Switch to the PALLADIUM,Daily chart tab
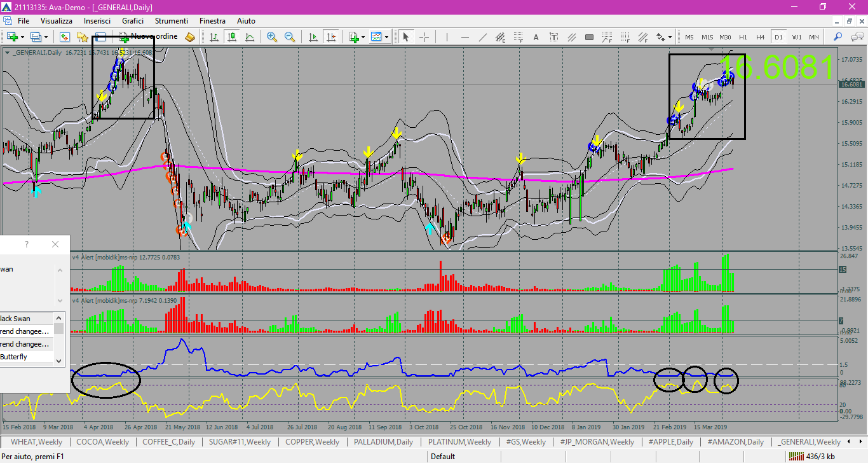 coord(383,441)
